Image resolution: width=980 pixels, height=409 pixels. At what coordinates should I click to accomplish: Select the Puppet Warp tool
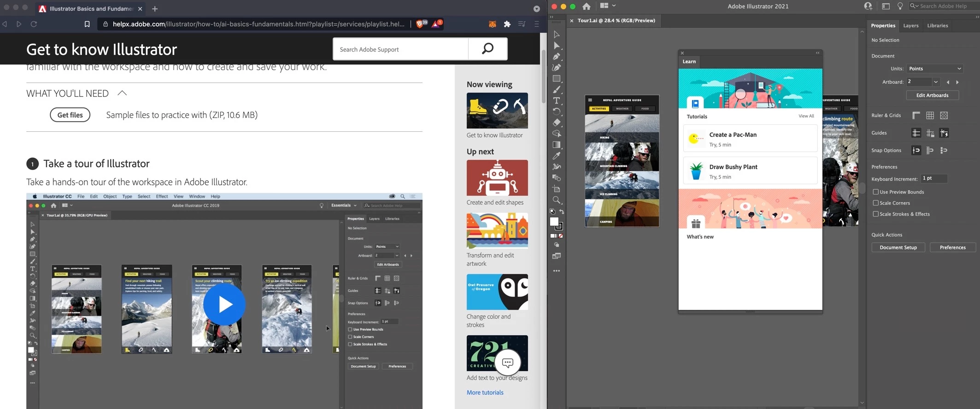coord(557,167)
